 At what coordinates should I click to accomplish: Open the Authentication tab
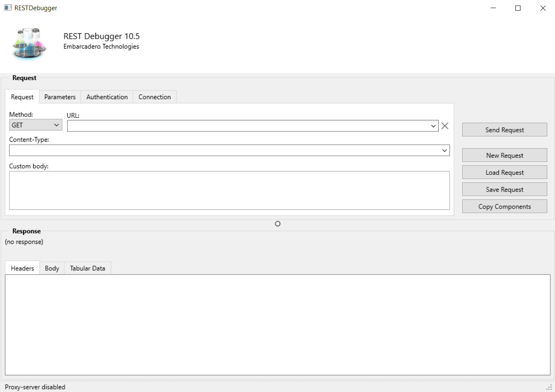[x=107, y=97]
